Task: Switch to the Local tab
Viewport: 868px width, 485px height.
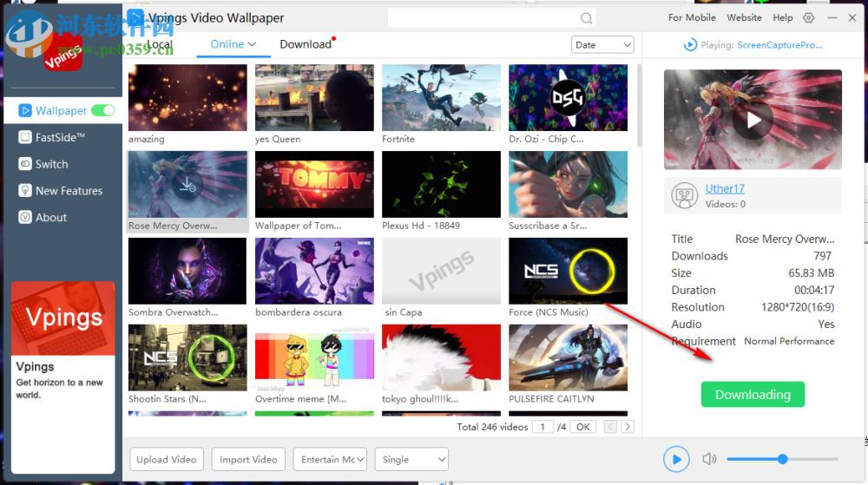Action: (160, 44)
